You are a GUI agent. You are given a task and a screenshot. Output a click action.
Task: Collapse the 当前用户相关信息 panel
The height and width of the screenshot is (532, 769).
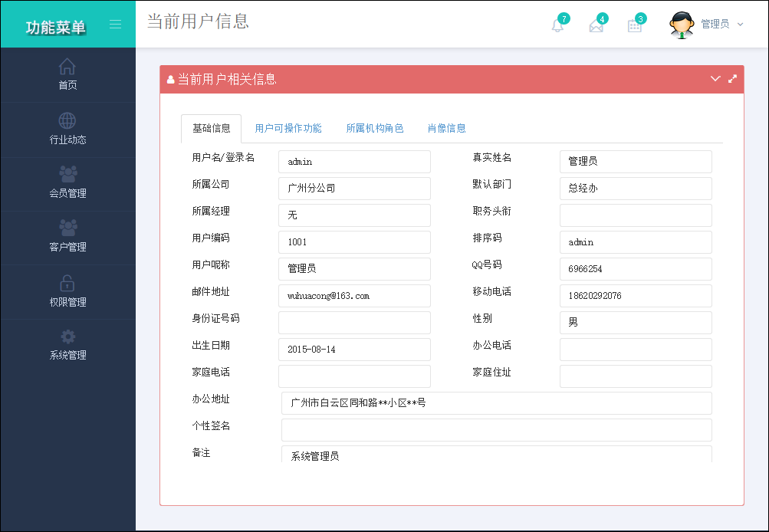pos(715,79)
